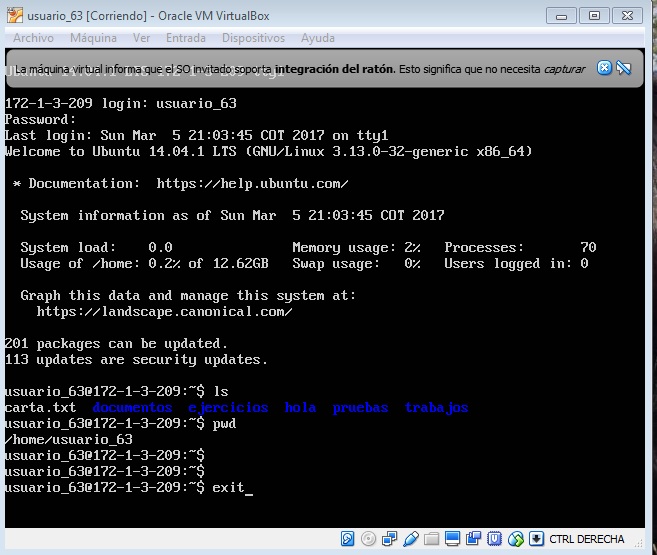
Task: Click the video capture status icon
Action: (473, 539)
